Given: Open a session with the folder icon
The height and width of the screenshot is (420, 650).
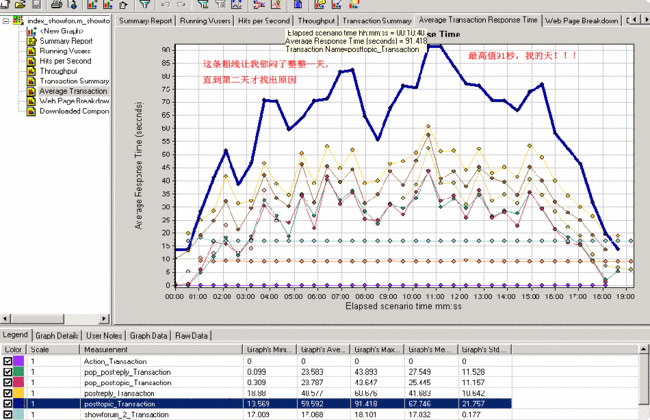Looking at the screenshot, I should point(20,4).
